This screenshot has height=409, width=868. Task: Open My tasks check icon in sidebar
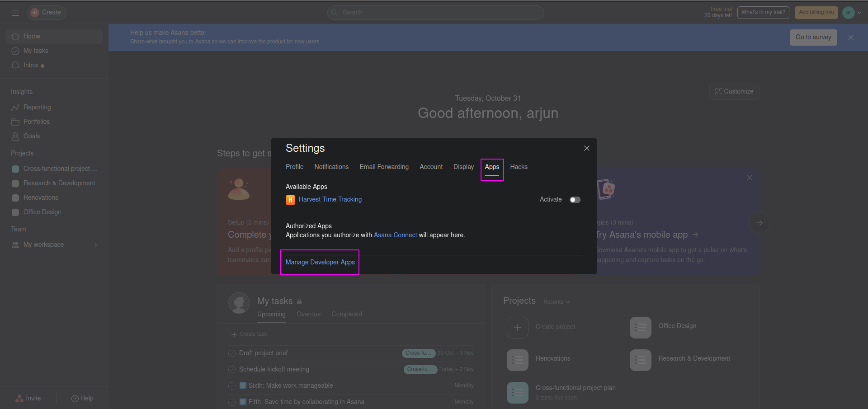tap(15, 51)
